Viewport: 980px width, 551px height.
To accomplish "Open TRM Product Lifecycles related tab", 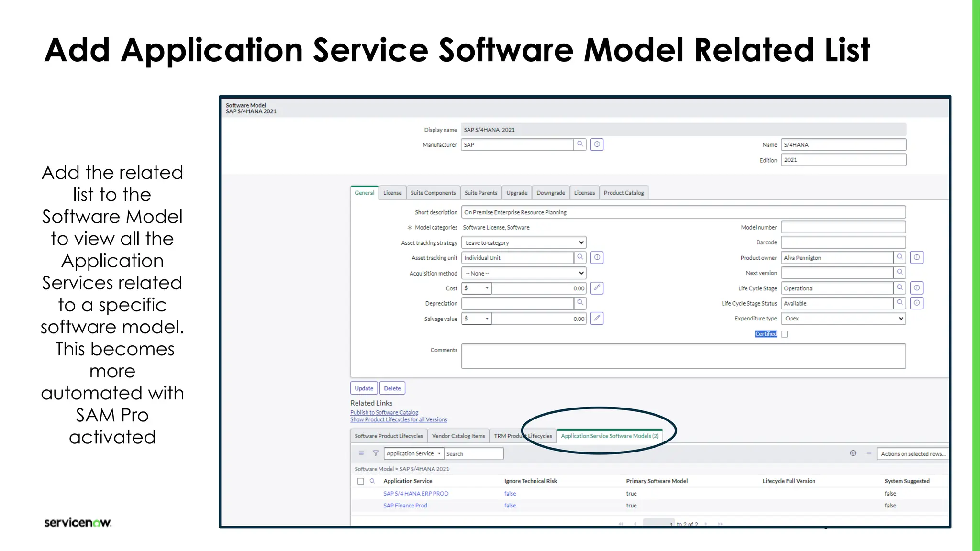I will [523, 436].
